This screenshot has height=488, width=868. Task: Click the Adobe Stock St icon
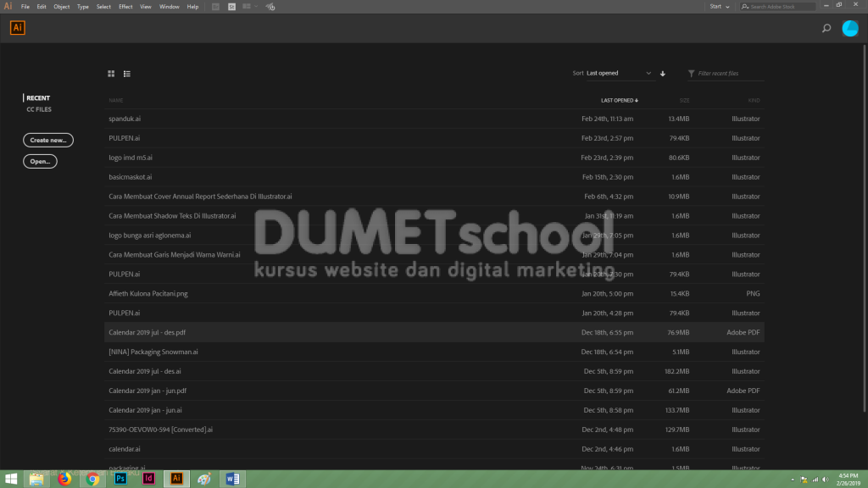(x=232, y=7)
